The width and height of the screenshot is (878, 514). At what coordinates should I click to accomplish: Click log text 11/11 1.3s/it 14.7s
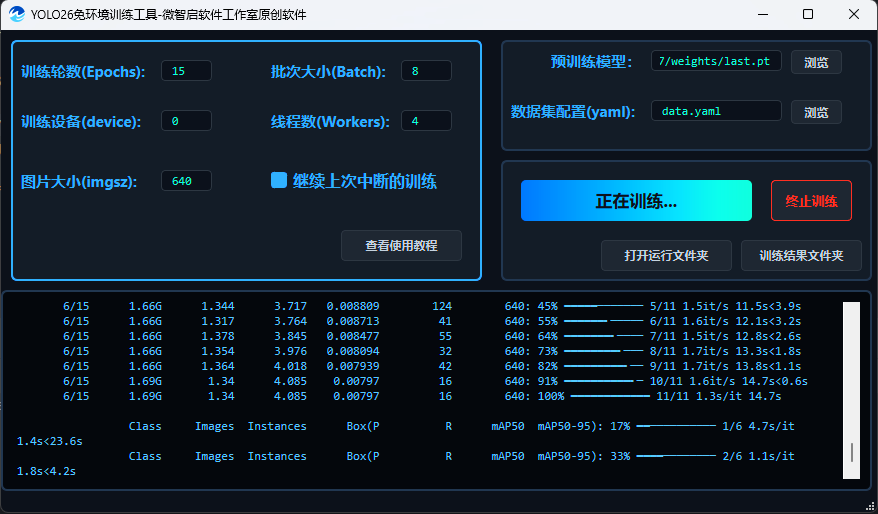tap(718, 396)
